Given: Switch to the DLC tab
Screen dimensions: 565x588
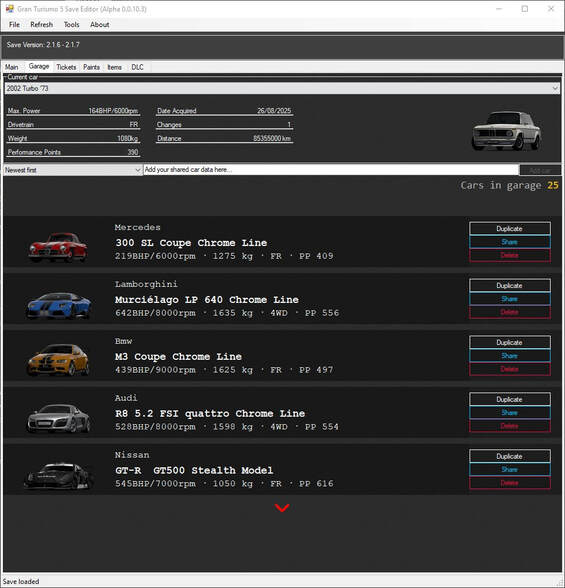Looking at the screenshot, I should point(137,67).
